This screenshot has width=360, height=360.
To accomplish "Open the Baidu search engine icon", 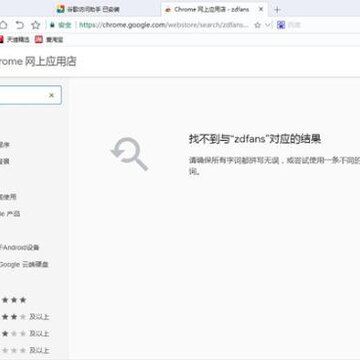I will coord(281,25).
